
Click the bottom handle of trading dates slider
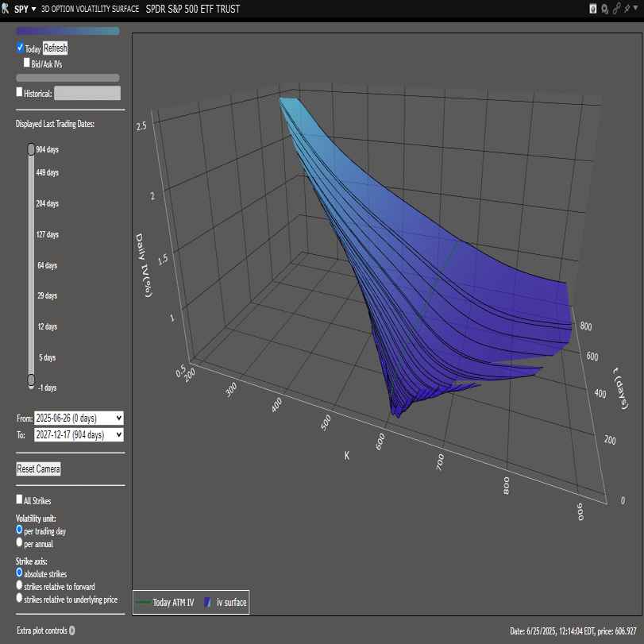(31, 380)
